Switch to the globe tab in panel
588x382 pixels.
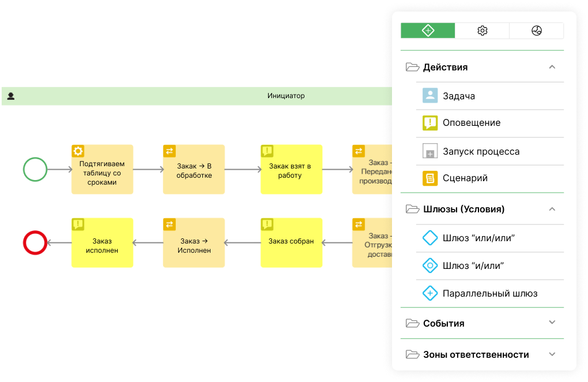pyautogui.click(x=537, y=31)
